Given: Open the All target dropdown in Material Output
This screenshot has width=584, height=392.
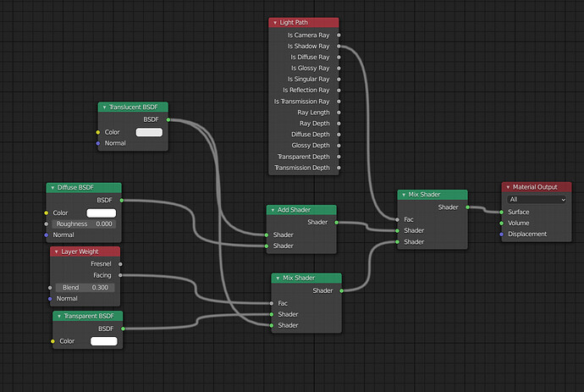Looking at the screenshot, I should tap(537, 200).
